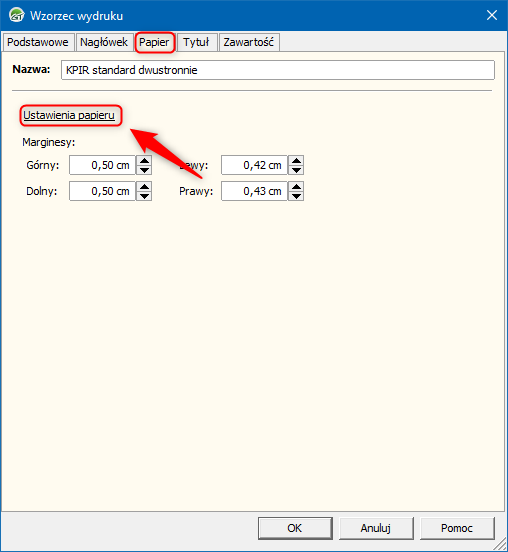Confirm with the OK button
Viewport: 508px width, 552px height.
(295, 528)
